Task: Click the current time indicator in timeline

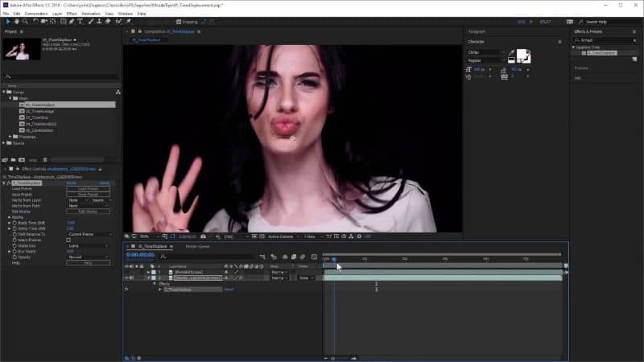Action: [x=334, y=259]
